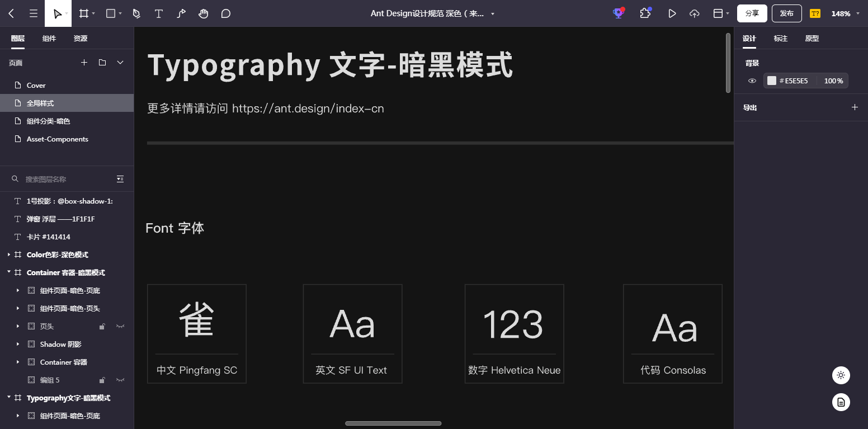This screenshot has width=868, height=429.
Task: Click the collapse-all layers icon
Action: click(120, 179)
